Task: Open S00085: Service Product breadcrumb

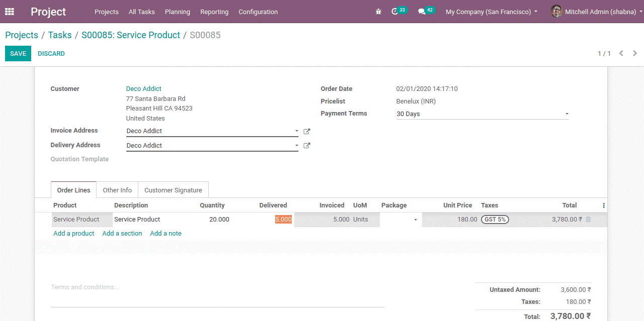Action: click(x=131, y=35)
